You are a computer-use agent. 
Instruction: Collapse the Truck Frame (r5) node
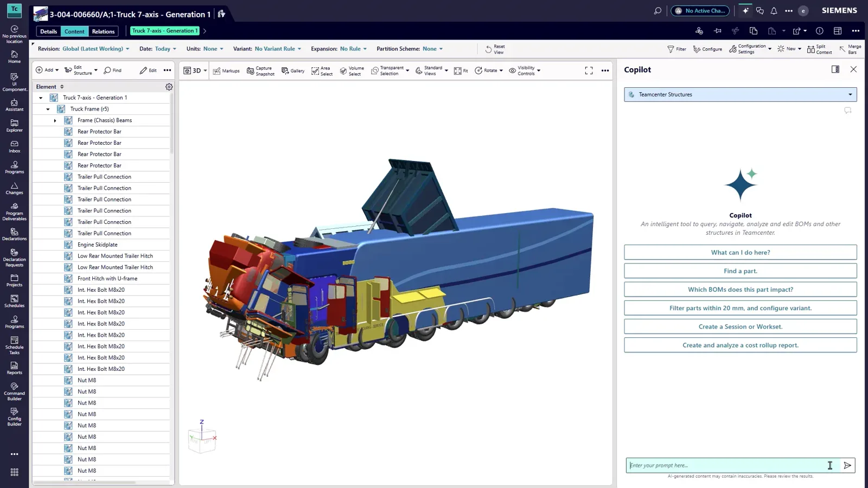(x=48, y=109)
